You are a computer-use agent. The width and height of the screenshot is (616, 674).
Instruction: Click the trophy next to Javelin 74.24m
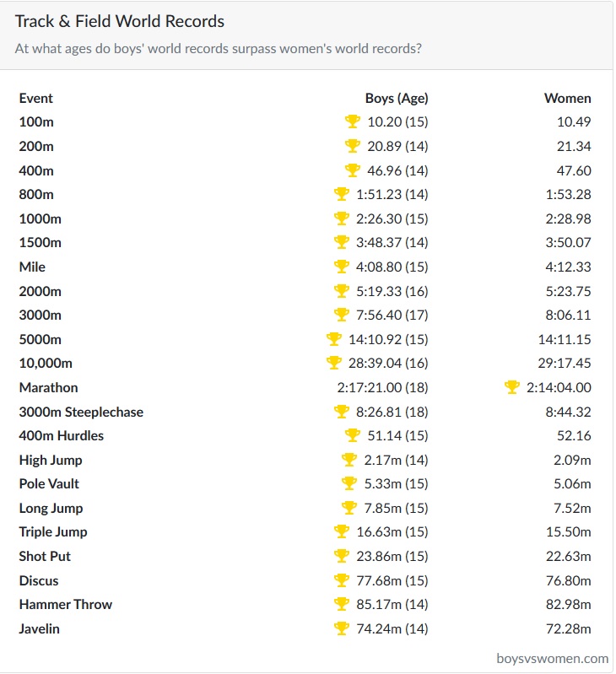pyautogui.click(x=342, y=628)
